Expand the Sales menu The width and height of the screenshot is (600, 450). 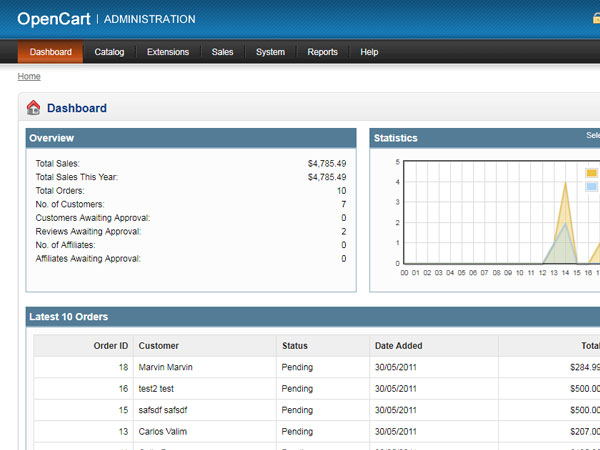click(222, 52)
